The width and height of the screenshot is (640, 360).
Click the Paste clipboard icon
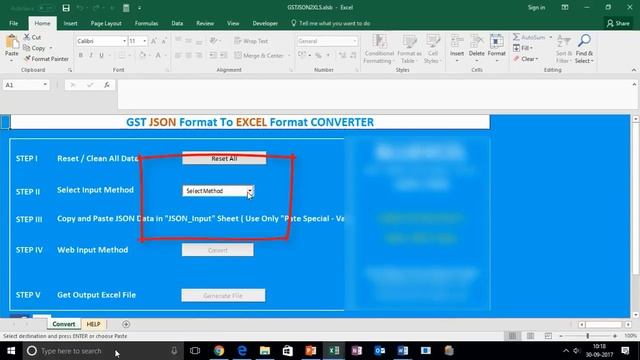click(x=12, y=42)
